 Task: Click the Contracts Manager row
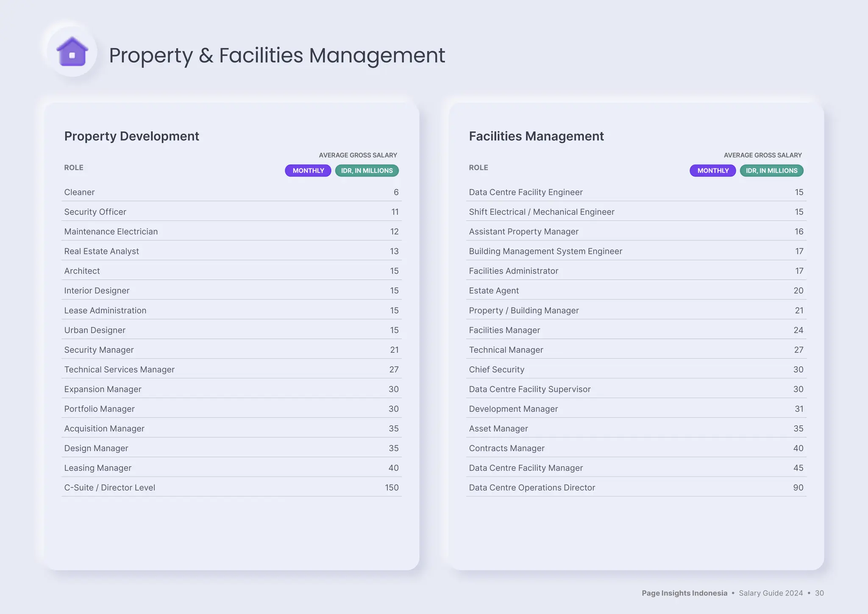506,448
